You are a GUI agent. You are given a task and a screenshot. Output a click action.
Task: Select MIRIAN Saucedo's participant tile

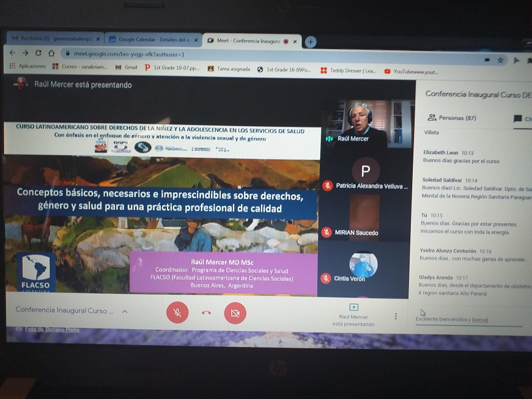pyautogui.click(x=364, y=217)
